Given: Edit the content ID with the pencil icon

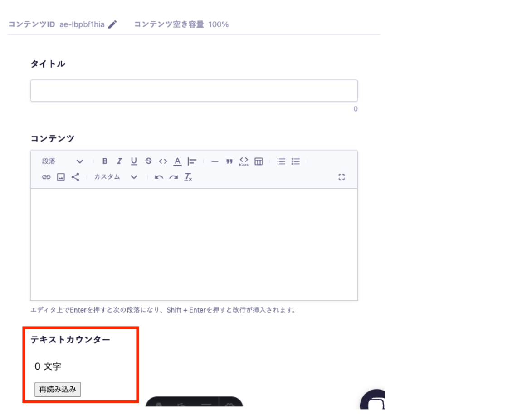Looking at the screenshot, I should 112,24.
